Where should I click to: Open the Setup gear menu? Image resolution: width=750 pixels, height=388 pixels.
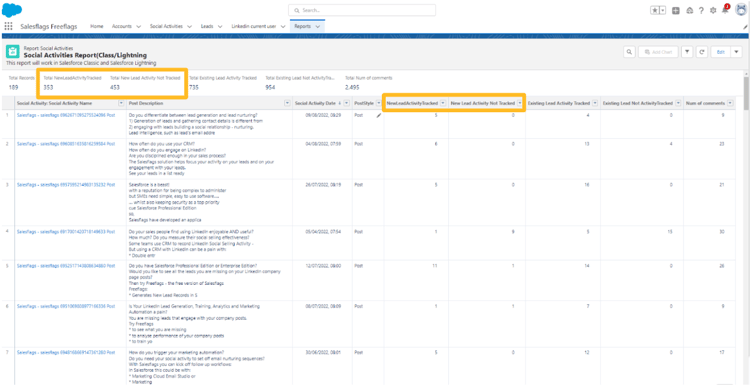point(713,10)
